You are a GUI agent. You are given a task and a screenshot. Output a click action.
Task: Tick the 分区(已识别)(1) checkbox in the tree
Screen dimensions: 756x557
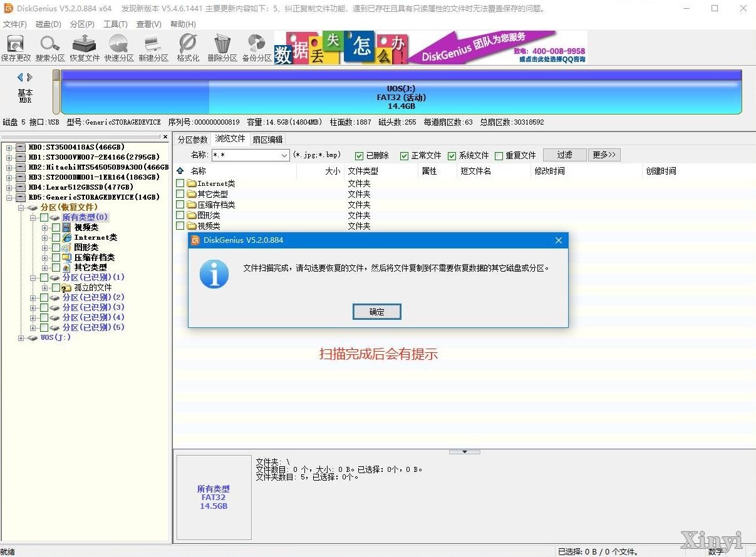click(x=44, y=277)
